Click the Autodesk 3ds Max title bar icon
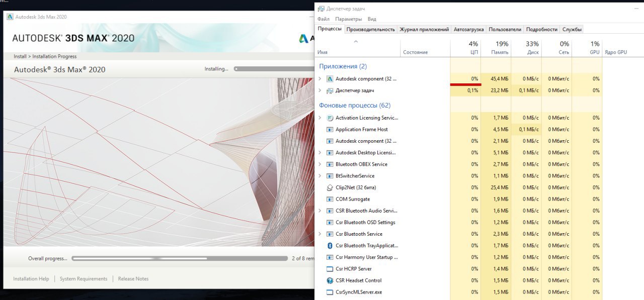Screen dimensions: 644x300 click(x=10, y=17)
